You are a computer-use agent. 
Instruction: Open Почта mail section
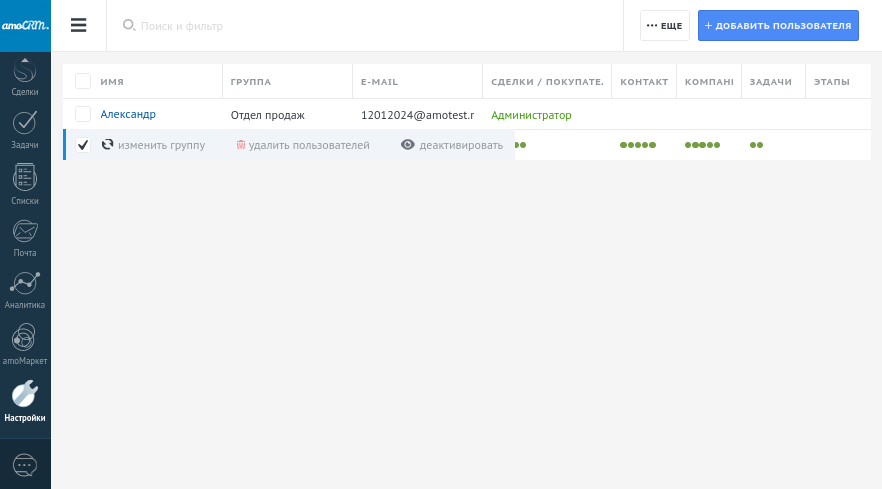pos(25,236)
